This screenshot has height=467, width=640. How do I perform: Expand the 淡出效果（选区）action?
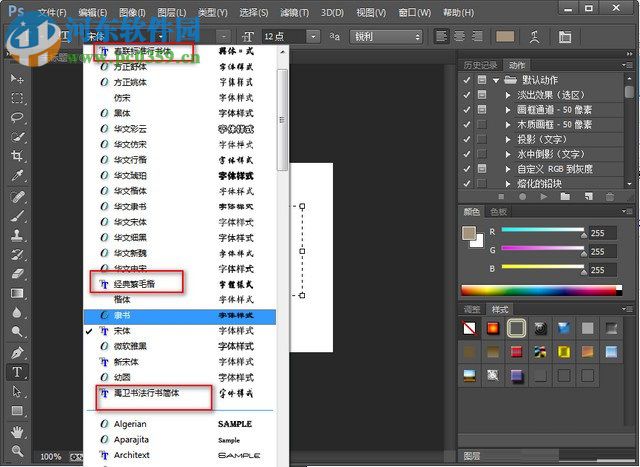coord(508,95)
